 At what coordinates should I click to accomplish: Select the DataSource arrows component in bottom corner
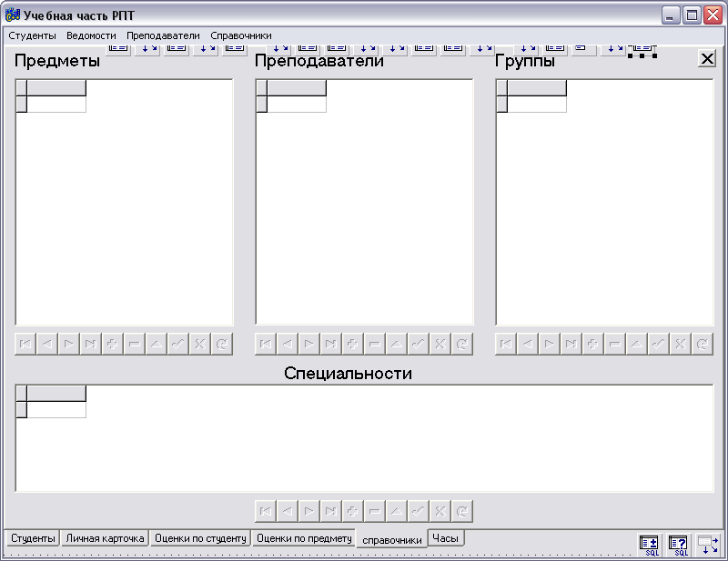click(x=709, y=545)
